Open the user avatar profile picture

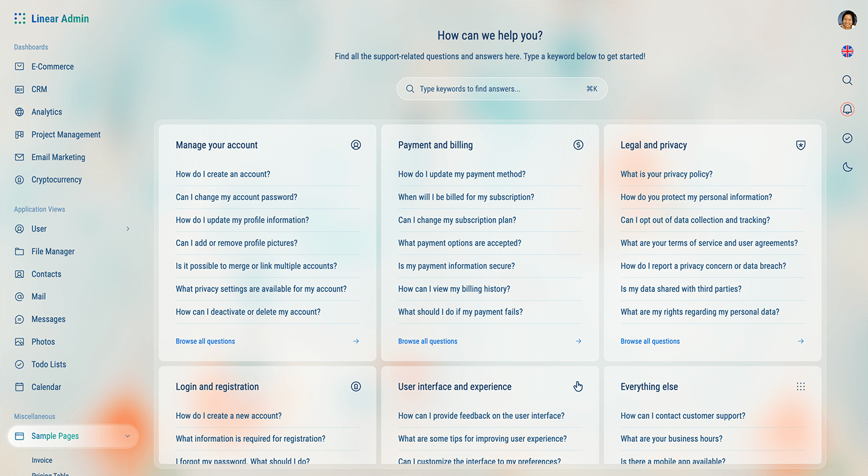(x=848, y=20)
